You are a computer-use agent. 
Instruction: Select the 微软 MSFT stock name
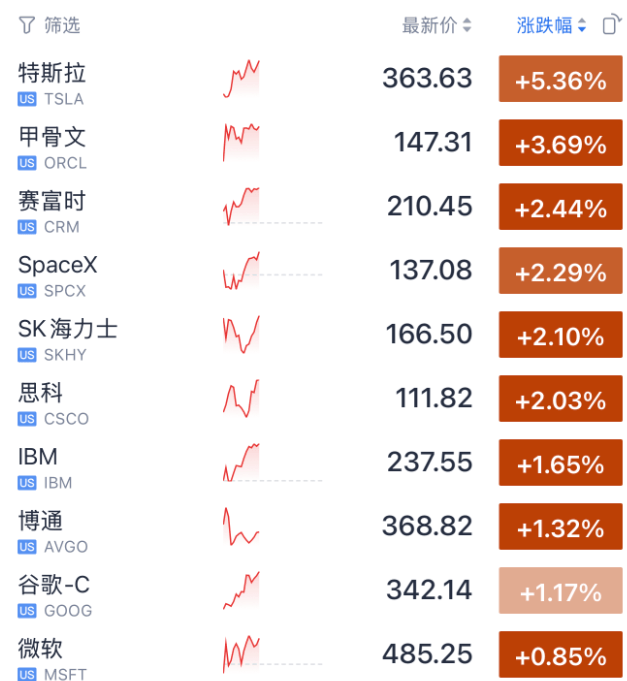click(40, 648)
